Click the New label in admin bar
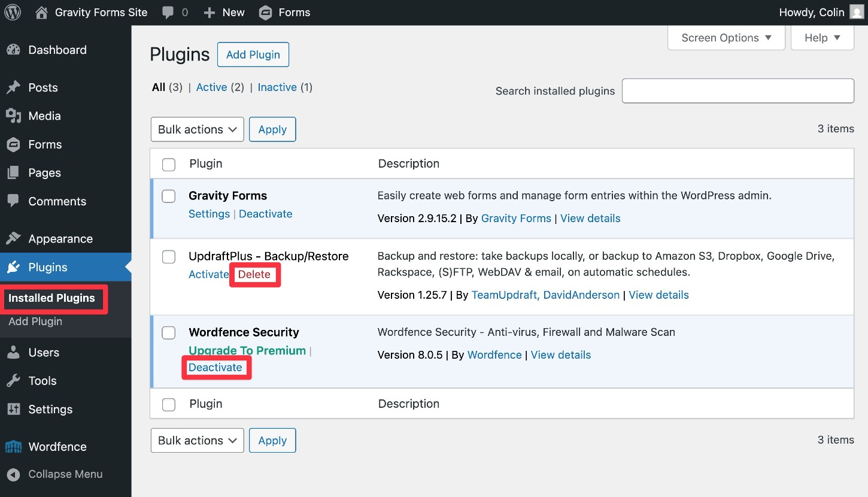 pyautogui.click(x=233, y=13)
